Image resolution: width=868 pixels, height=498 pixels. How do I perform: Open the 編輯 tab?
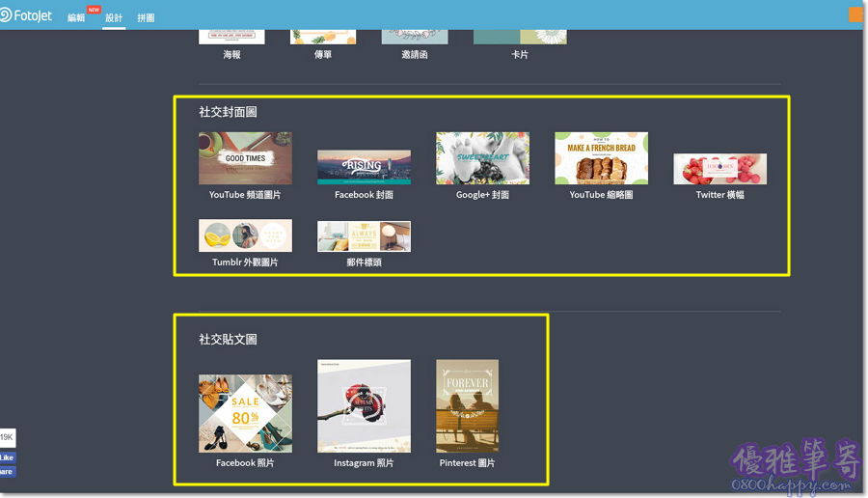(x=76, y=17)
